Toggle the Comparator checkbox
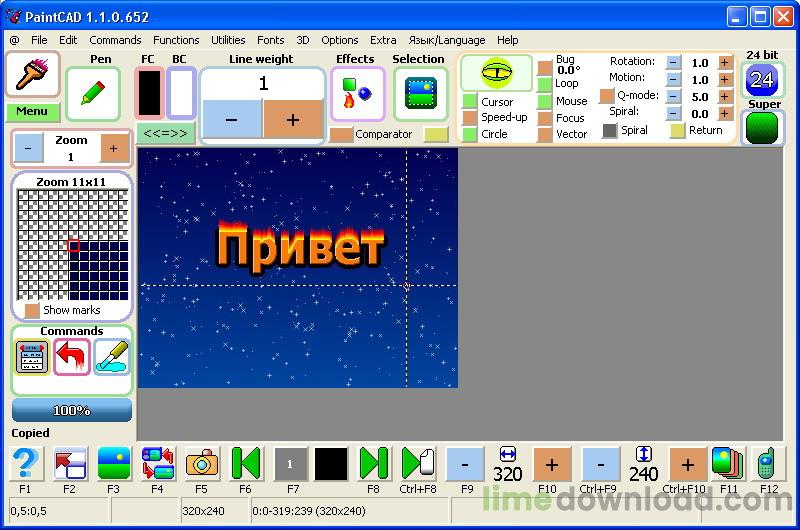This screenshot has height=530, width=800. click(342, 135)
